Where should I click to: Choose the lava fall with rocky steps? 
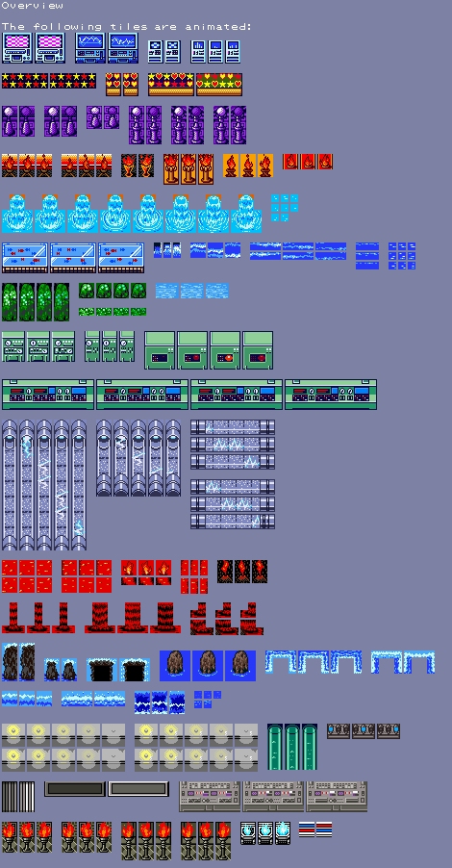coord(227,619)
